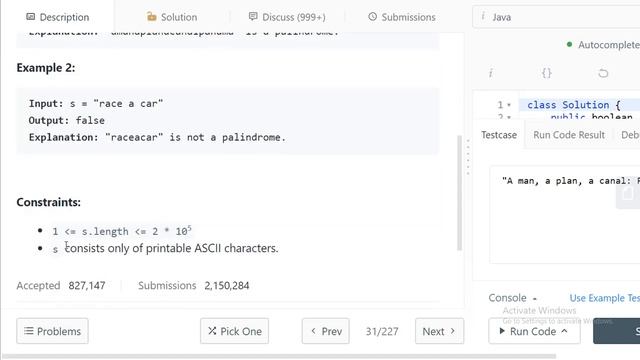Image resolution: width=640 pixels, height=360 pixels.
Task: View the Submissions tab
Action: click(x=402, y=17)
